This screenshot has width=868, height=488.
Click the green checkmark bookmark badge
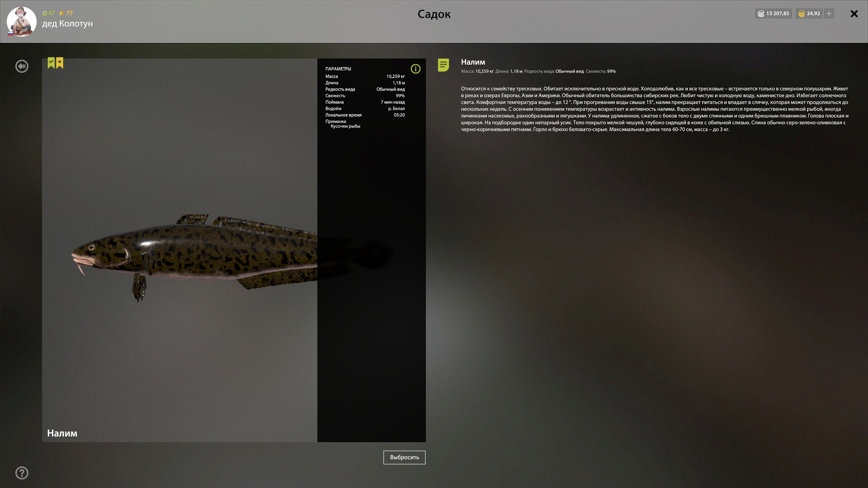coord(51,63)
